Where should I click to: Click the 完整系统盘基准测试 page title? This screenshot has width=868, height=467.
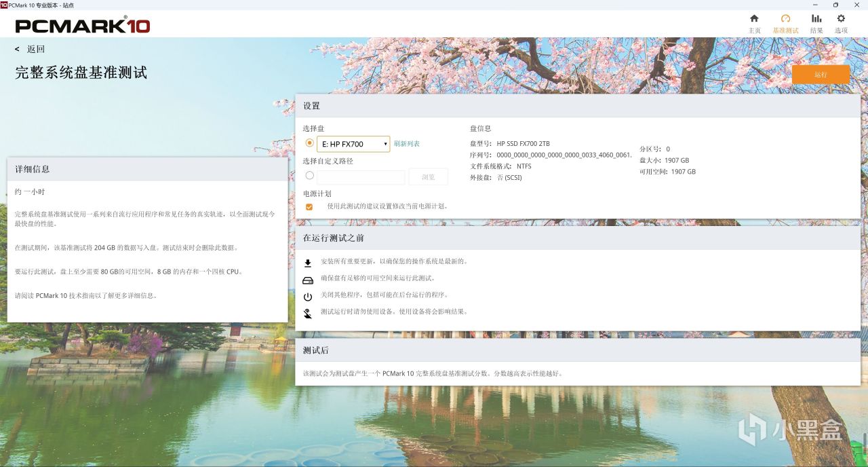tap(81, 73)
